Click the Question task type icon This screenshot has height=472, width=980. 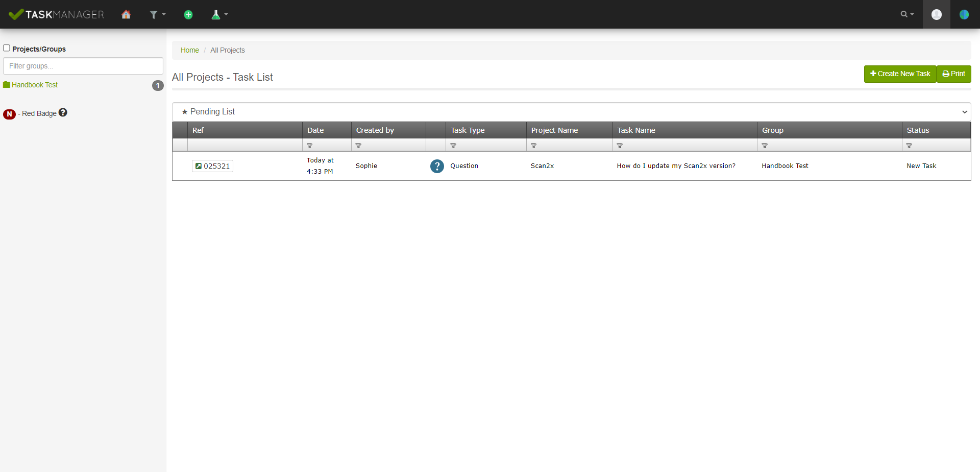point(437,166)
